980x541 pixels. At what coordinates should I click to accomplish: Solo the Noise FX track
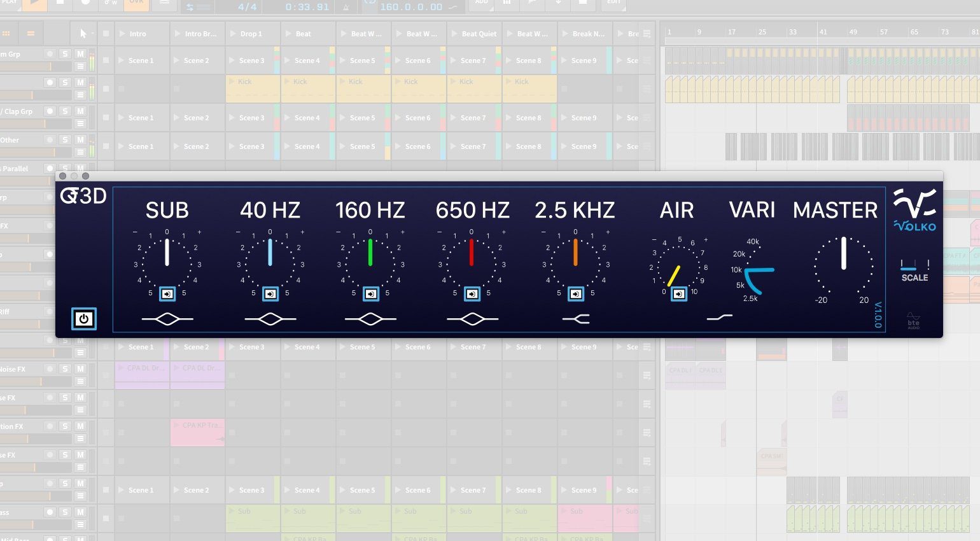coord(65,369)
